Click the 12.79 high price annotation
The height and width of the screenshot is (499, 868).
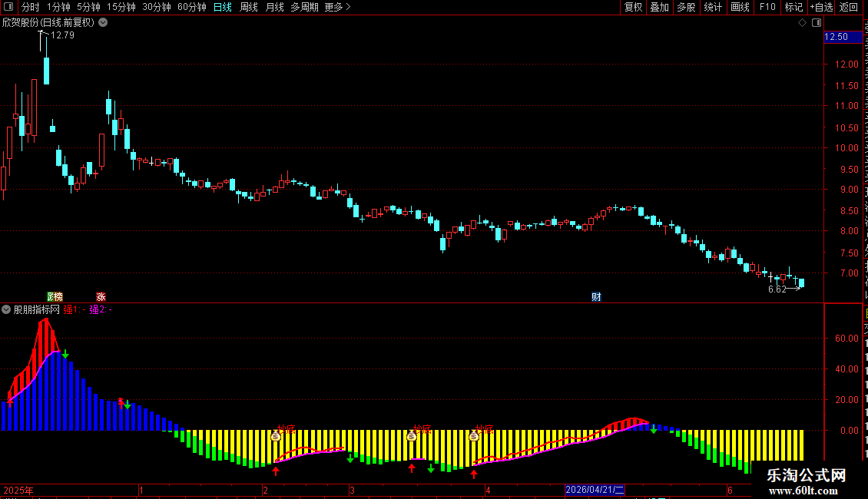62,35
